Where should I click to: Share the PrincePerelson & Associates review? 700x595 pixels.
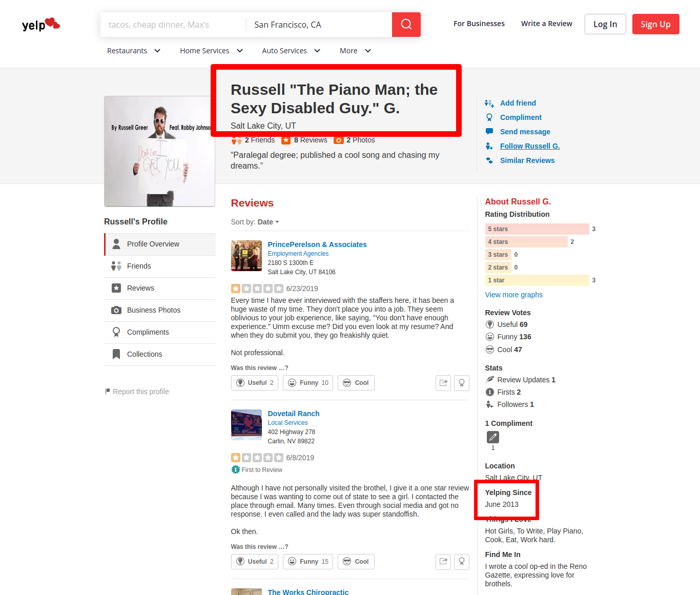pos(443,383)
